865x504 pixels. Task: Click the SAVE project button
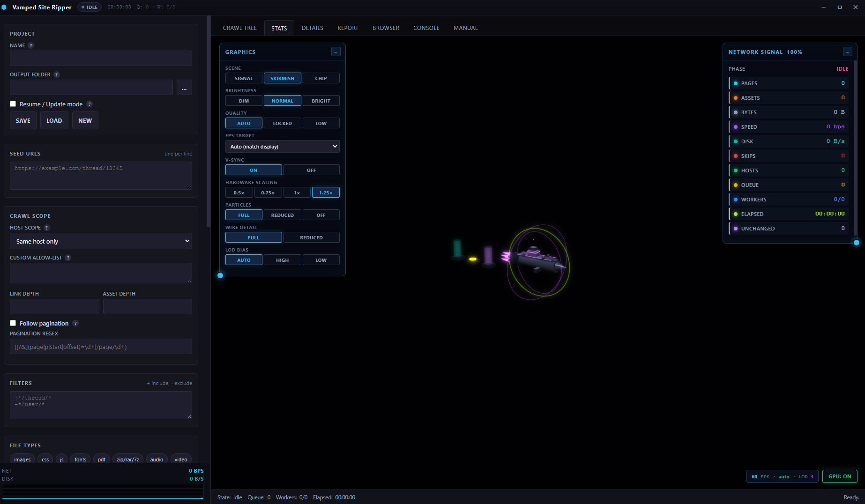[23, 120]
